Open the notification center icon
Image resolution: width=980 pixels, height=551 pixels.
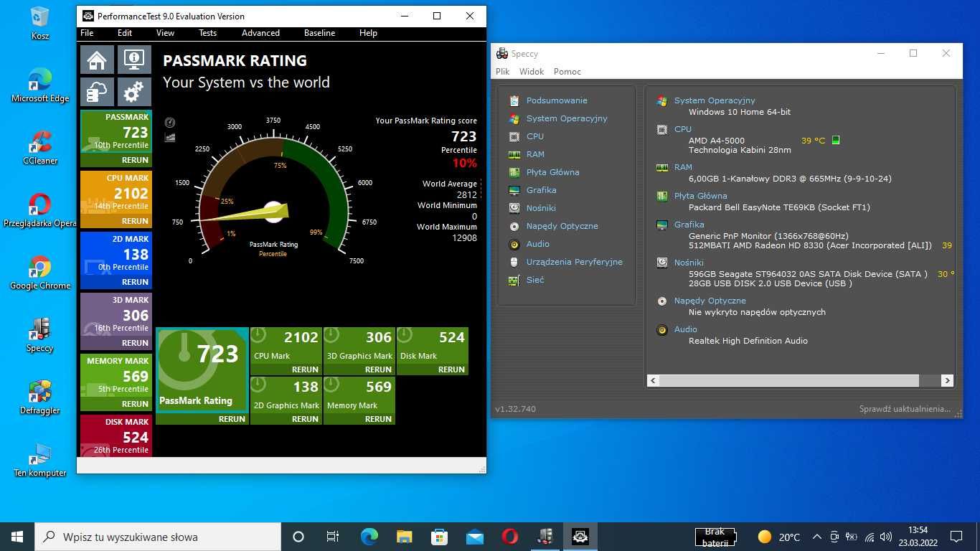coord(956,537)
